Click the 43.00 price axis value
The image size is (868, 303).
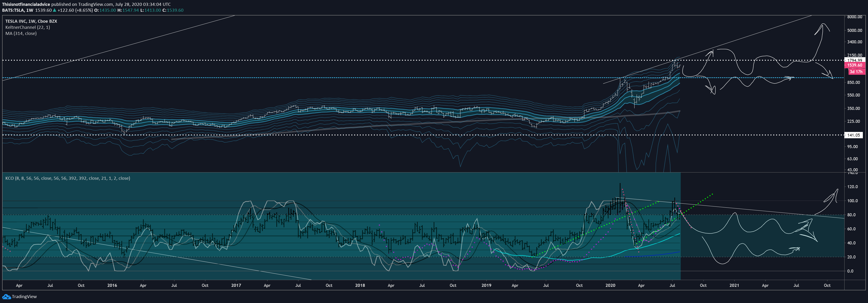pyautogui.click(x=853, y=170)
